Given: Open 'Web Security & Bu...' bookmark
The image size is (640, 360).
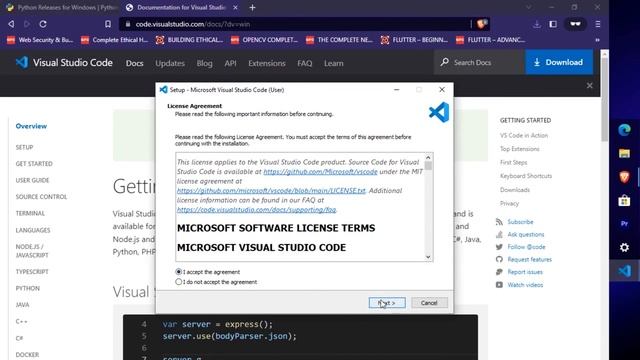Looking at the screenshot, I should pos(40,40).
